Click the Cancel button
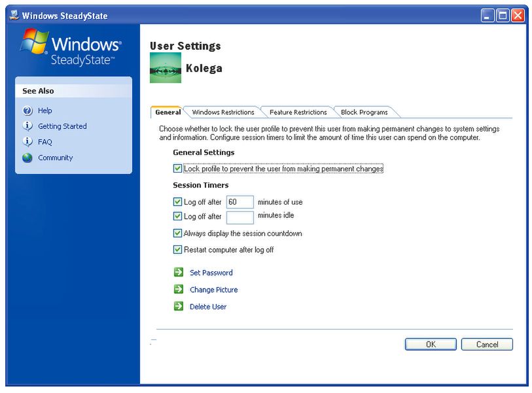Screen dimensions: 532x393 click(487, 344)
